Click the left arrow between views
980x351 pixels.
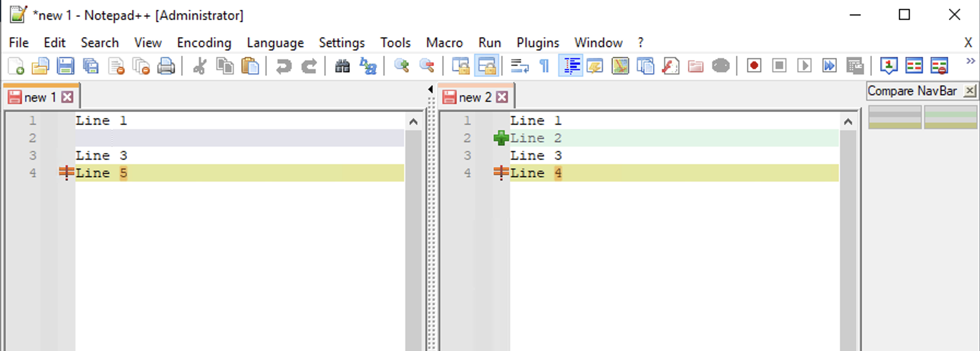coord(430,89)
